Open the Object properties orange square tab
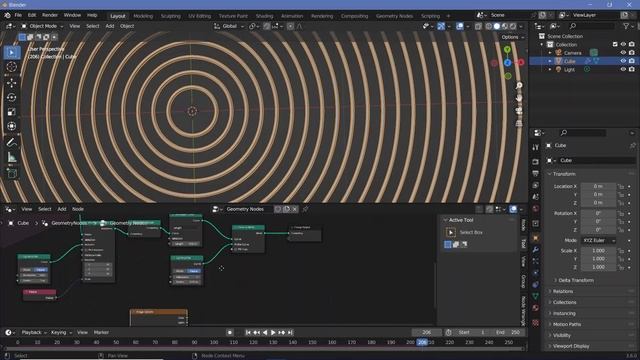Viewport: 640px width, 360px height. point(536,238)
